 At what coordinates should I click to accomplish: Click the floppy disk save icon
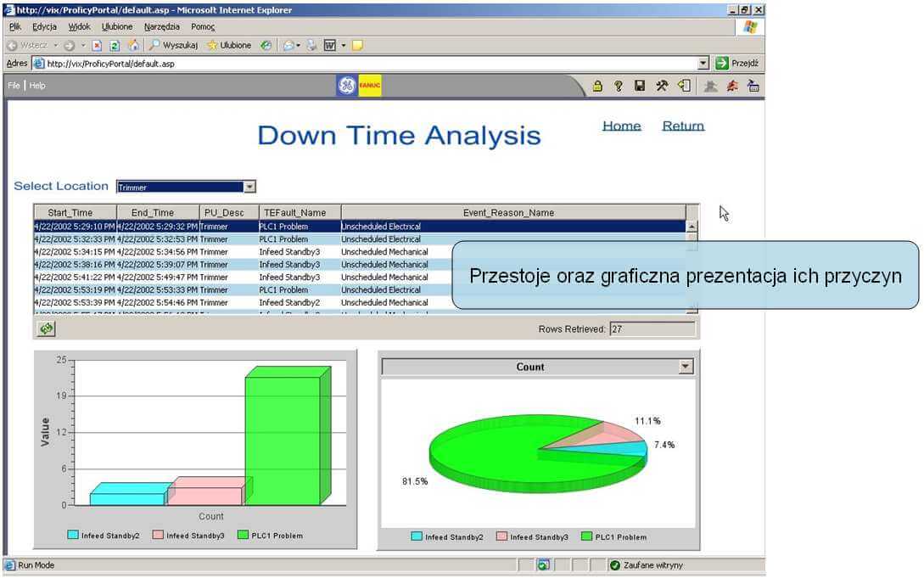point(640,86)
